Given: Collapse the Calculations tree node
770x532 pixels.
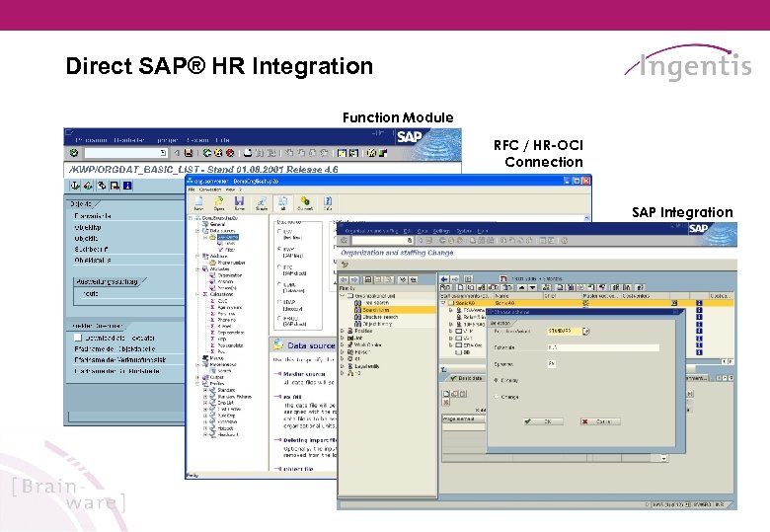Looking at the screenshot, I should click(x=198, y=294).
